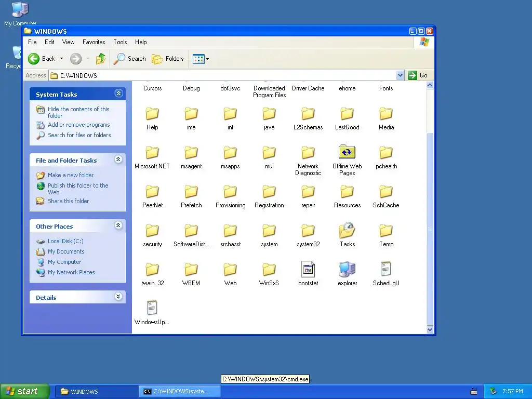Image resolution: width=532 pixels, height=399 pixels.
Task: Open the Tools menu
Action: coord(120,42)
